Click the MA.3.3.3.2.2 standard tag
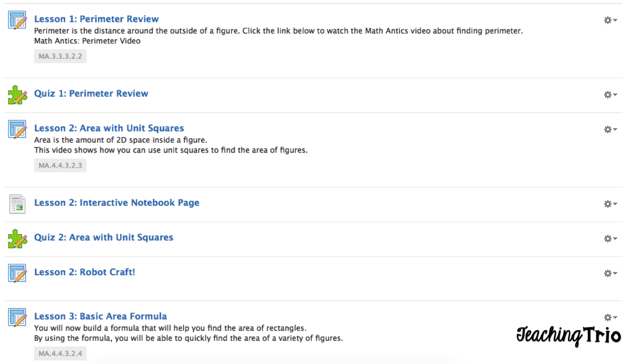630x364 pixels. click(60, 56)
